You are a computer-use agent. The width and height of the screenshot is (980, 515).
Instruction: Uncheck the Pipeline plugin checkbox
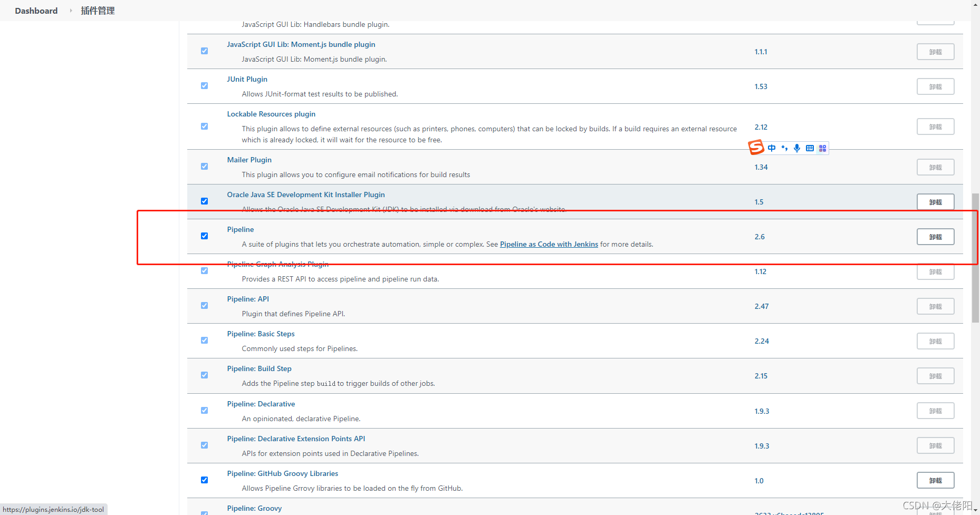[x=204, y=236]
